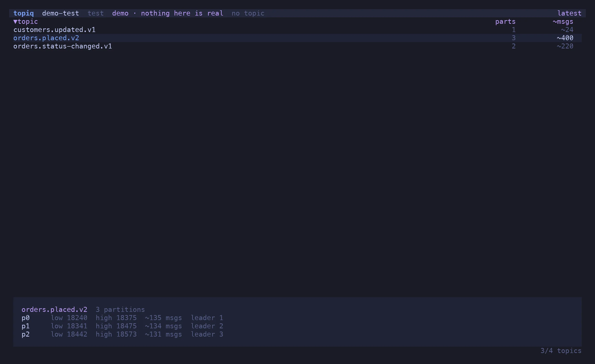
Task: Click 'low 18442' offset value
Action: (69, 334)
